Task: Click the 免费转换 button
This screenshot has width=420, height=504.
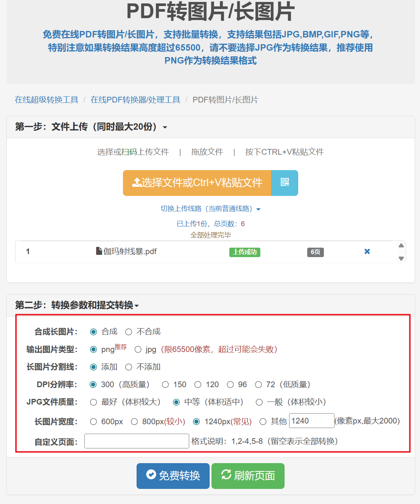Action: (173, 476)
